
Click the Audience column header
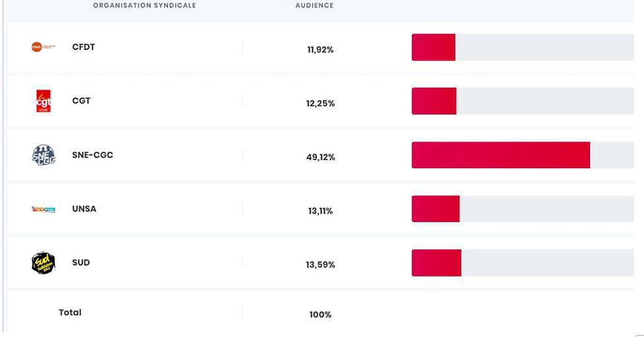click(x=314, y=5)
